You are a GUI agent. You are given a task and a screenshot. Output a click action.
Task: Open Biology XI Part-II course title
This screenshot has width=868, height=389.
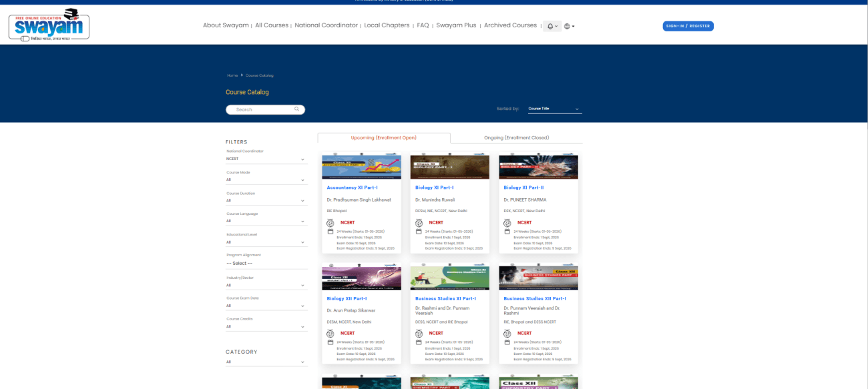[x=524, y=188]
